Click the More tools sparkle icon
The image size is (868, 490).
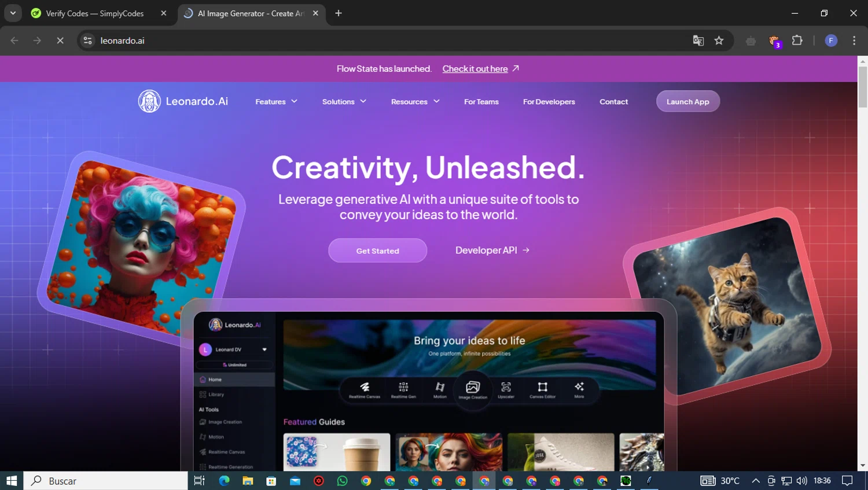(x=579, y=390)
